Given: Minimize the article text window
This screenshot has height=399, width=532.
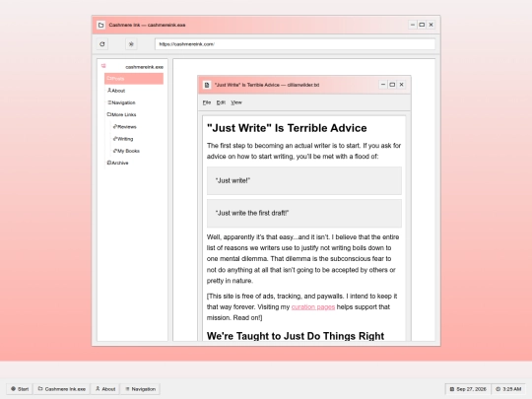Looking at the screenshot, I should coord(383,85).
